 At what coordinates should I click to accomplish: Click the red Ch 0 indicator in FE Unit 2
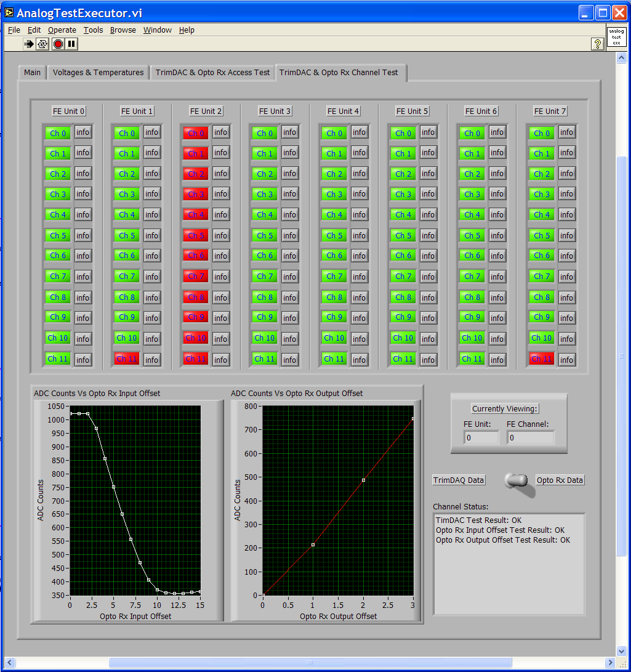pos(196,133)
